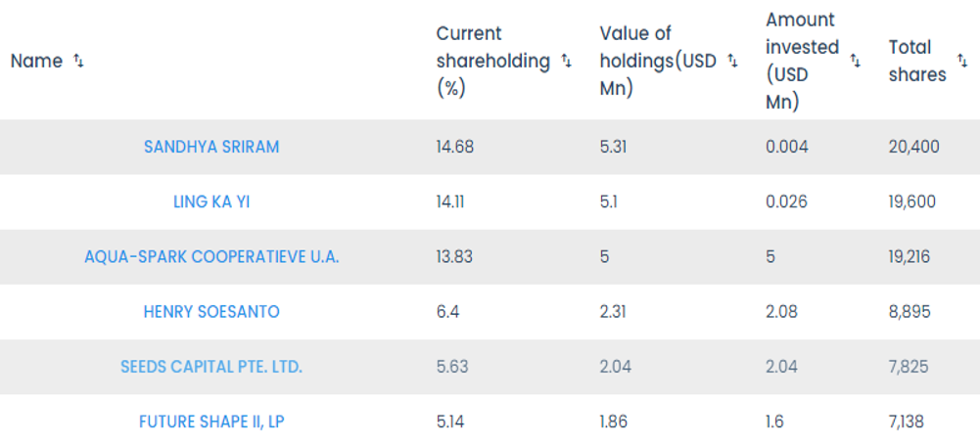This screenshot has height=444, width=980.
Task: Click sort arrows beside Current shareholding (%)
Action: pos(567,61)
